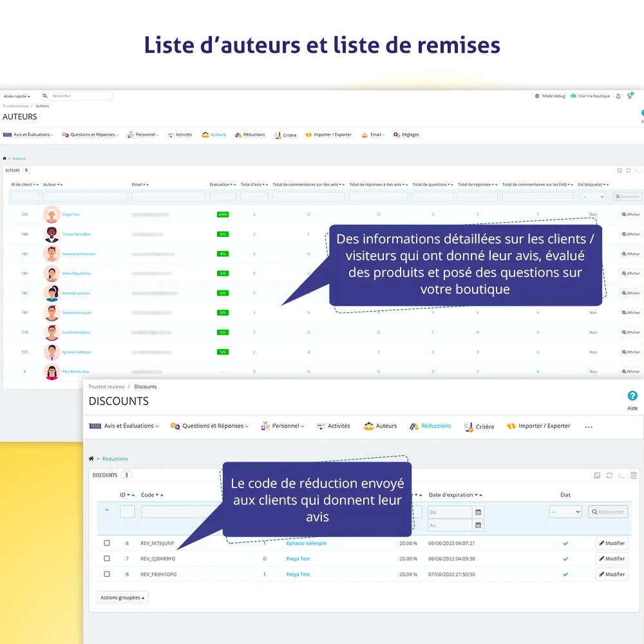Open the calendar for the Au date
The width and height of the screenshot is (644, 644).
478,526
